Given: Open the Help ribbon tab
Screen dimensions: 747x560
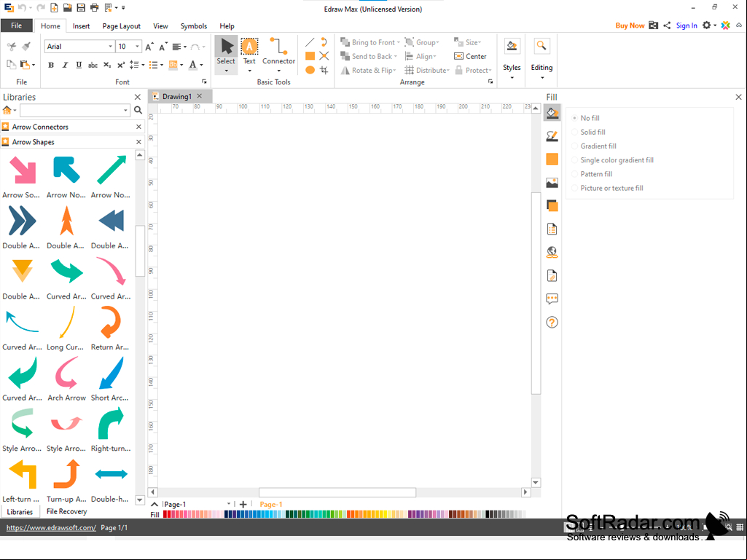Looking at the screenshot, I should pos(227,26).
